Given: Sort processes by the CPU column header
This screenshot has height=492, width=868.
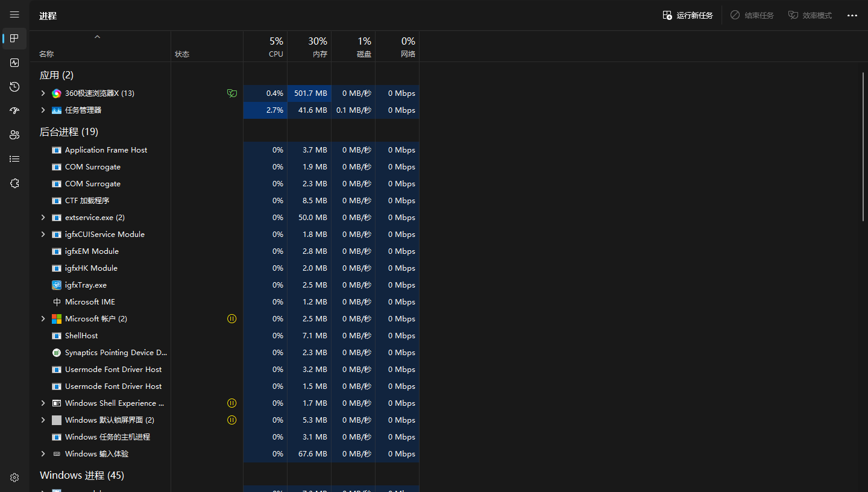Looking at the screenshot, I should 275,47.
